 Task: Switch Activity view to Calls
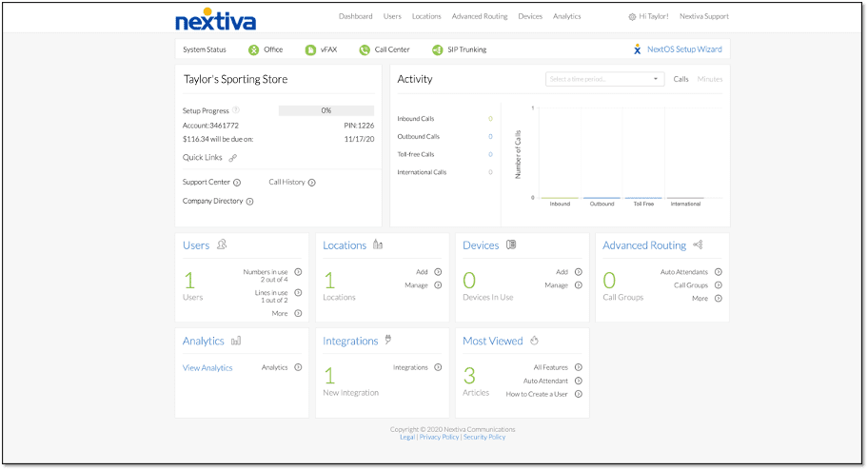pos(681,79)
